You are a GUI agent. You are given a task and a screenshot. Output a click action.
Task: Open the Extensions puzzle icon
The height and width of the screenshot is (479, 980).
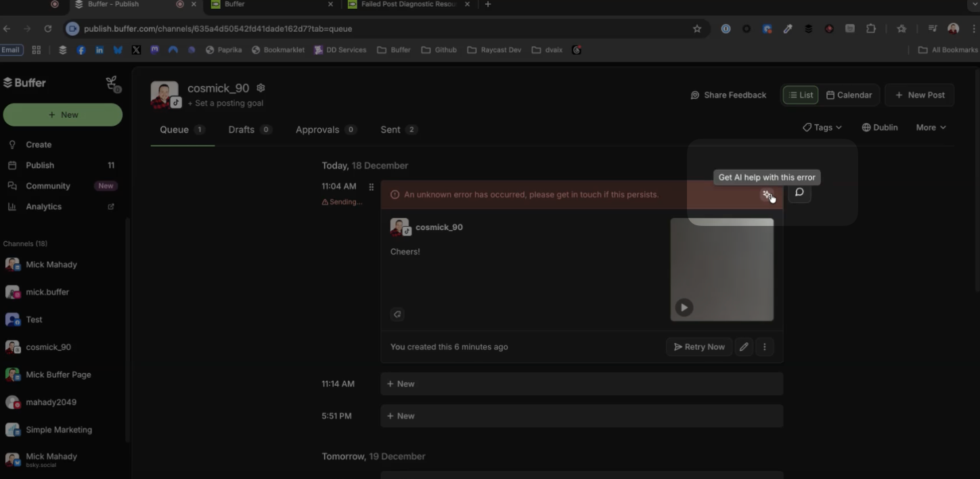click(871, 28)
